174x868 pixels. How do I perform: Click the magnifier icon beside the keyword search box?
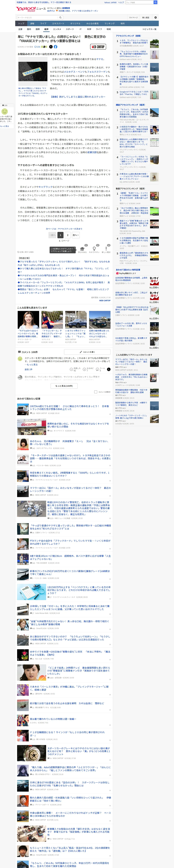[x=60, y=18]
